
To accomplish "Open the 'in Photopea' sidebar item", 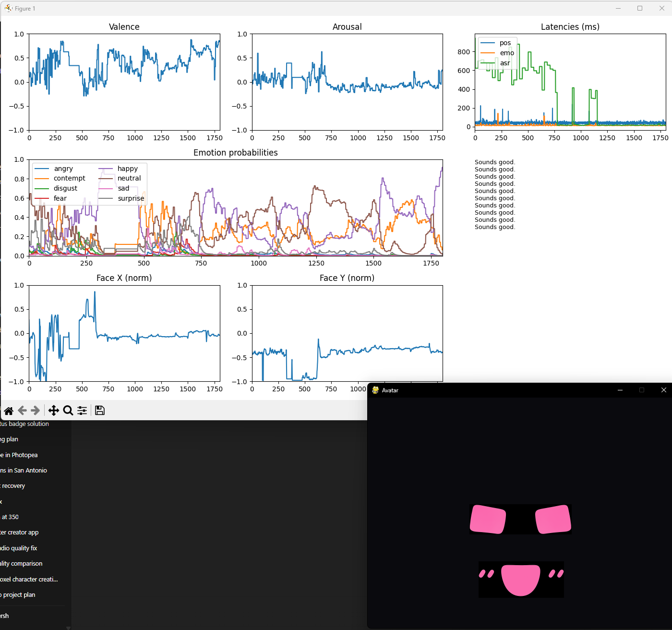I will click(19, 455).
